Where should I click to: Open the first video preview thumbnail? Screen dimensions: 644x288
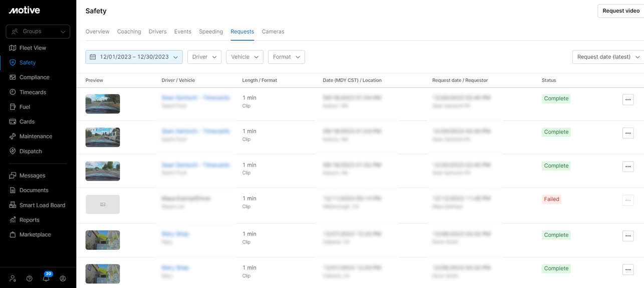pyautogui.click(x=103, y=104)
